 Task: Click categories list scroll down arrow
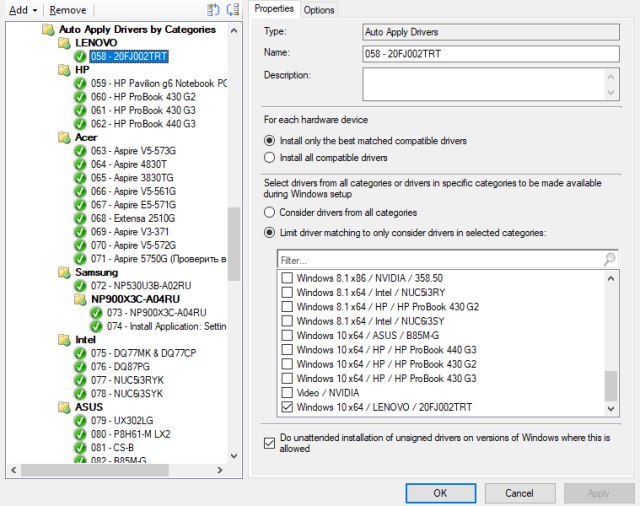(x=611, y=408)
